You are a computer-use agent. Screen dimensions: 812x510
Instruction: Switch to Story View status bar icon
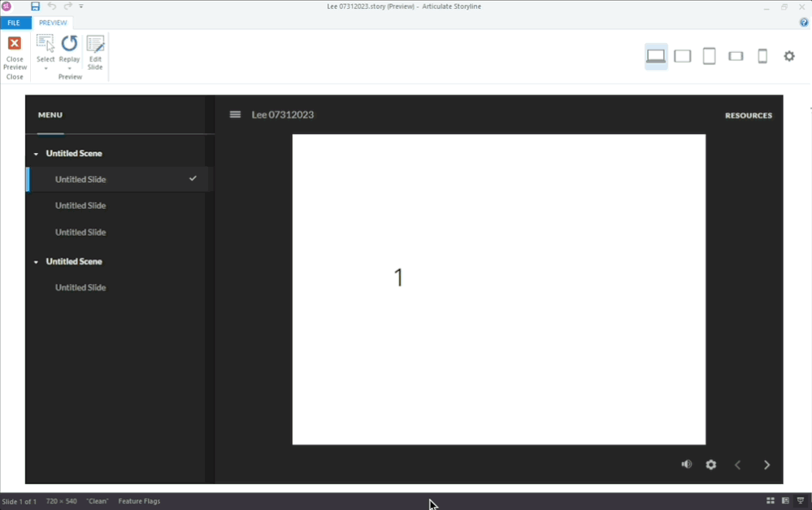[771, 501]
